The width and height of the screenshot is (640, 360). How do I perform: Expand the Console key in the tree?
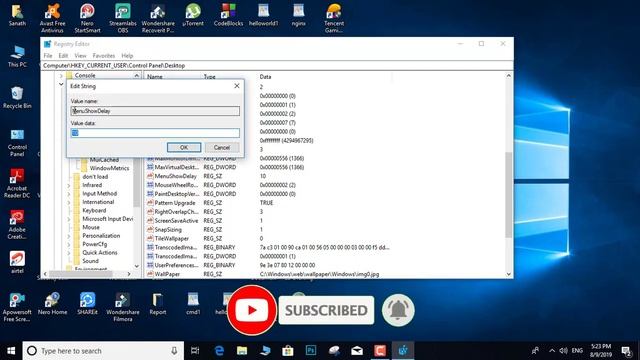tap(61, 76)
